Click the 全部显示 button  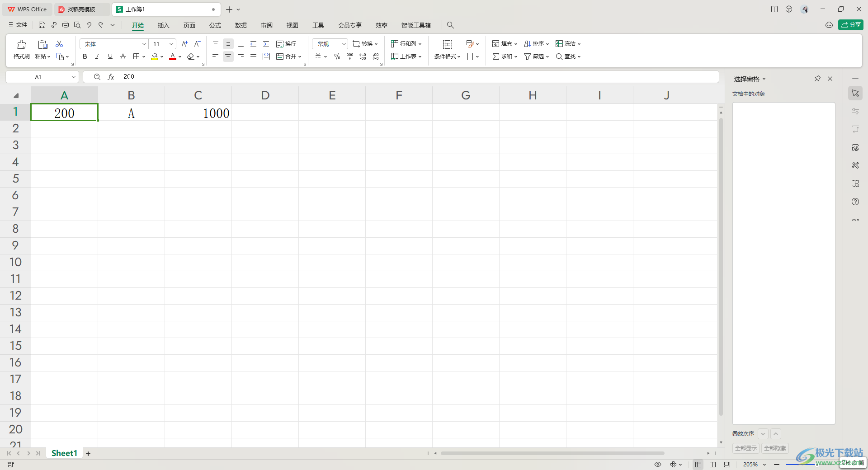pyautogui.click(x=745, y=448)
